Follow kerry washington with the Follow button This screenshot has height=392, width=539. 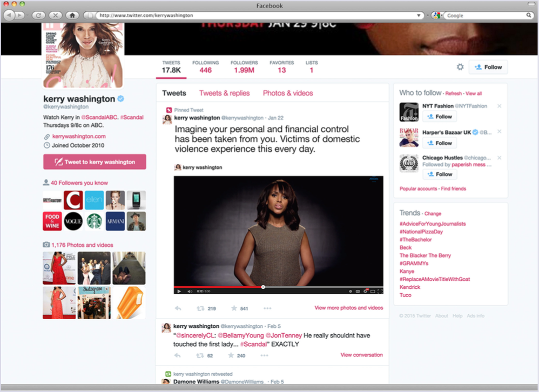[488, 67]
